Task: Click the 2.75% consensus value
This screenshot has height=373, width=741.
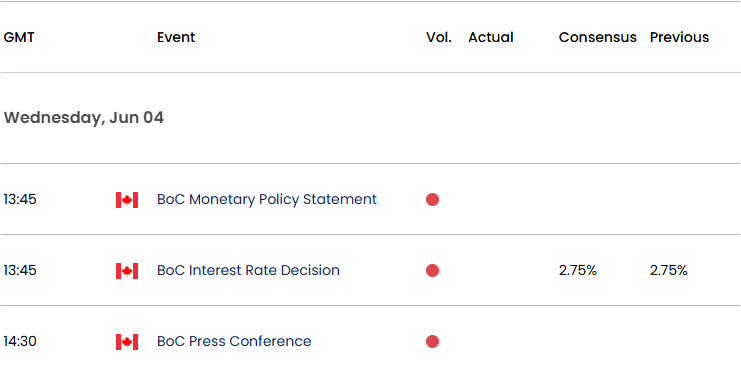Action: [x=578, y=270]
